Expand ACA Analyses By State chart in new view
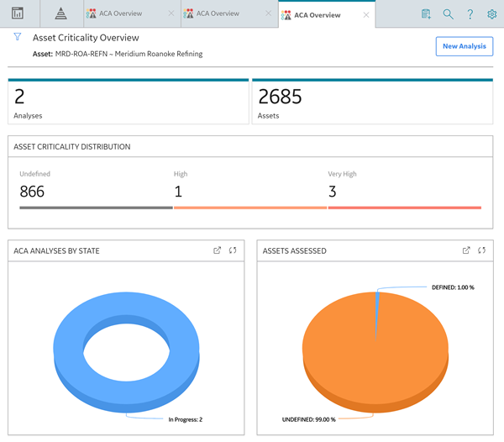This screenshot has height=442, width=504. [x=218, y=250]
